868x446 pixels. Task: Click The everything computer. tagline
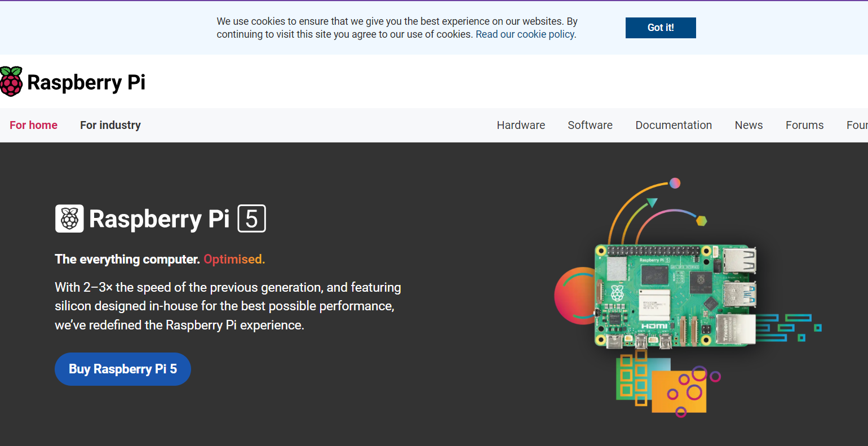(x=127, y=259)
